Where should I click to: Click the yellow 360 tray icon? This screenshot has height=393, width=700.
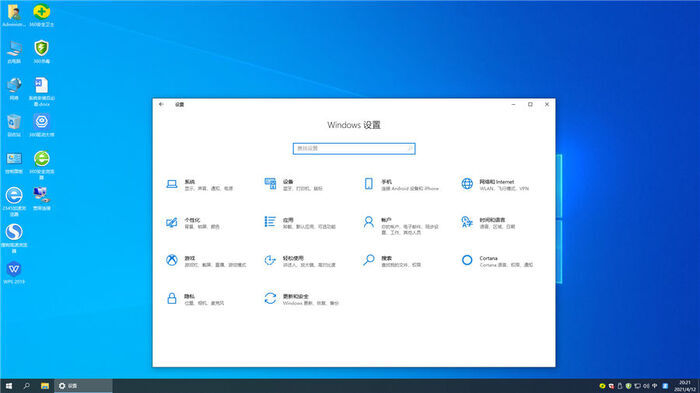[602, 386]
